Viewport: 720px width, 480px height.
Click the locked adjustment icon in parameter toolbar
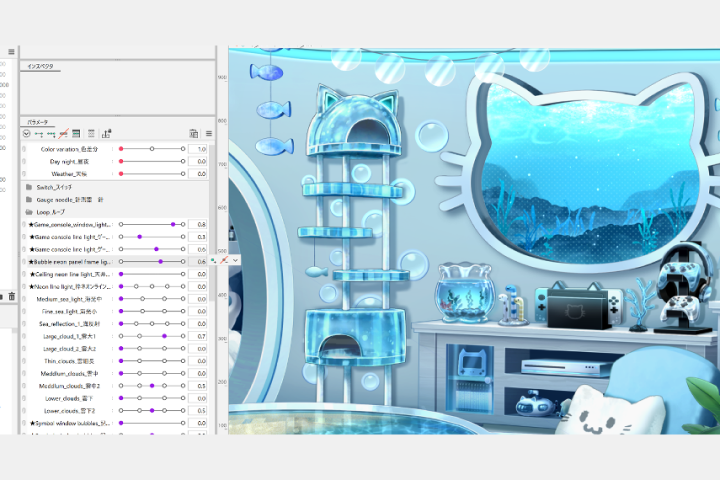click(x=107, y=134)
